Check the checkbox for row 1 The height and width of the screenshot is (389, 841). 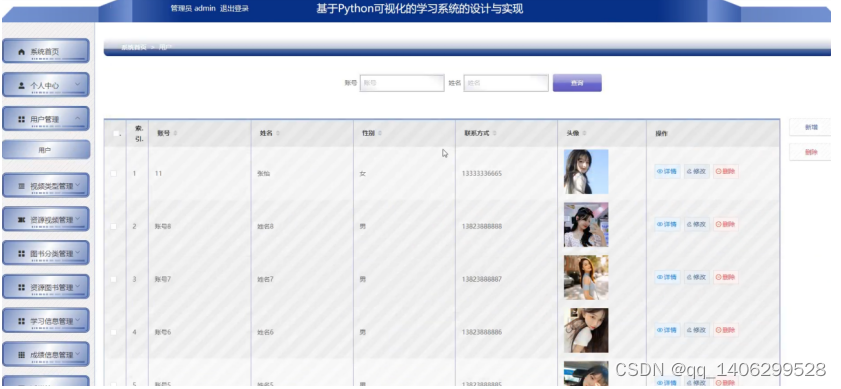[113, 174]
